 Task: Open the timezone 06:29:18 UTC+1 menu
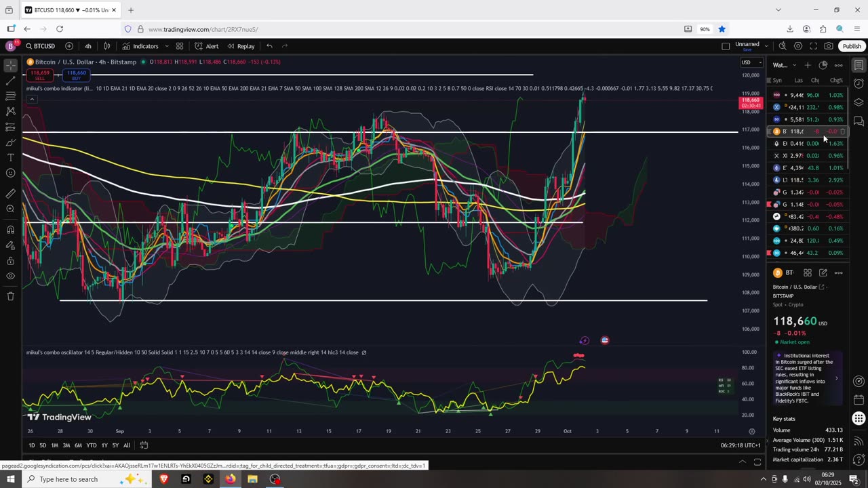(742, 445)
